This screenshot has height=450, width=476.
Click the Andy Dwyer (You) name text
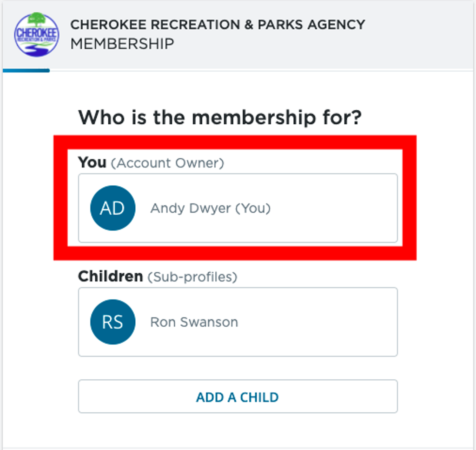pyautogui.click(x=211, y=208)
